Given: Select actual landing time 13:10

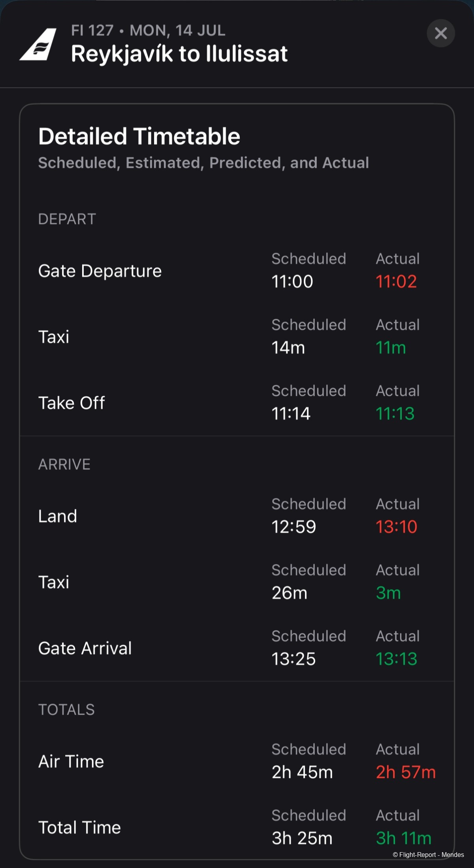Looking at the screenshot, I should click(x=396, y=527).
